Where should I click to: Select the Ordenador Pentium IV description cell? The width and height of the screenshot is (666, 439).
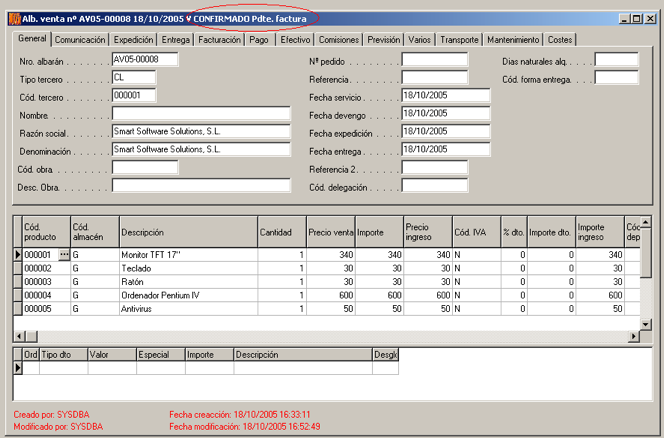(x=187, y=296)
